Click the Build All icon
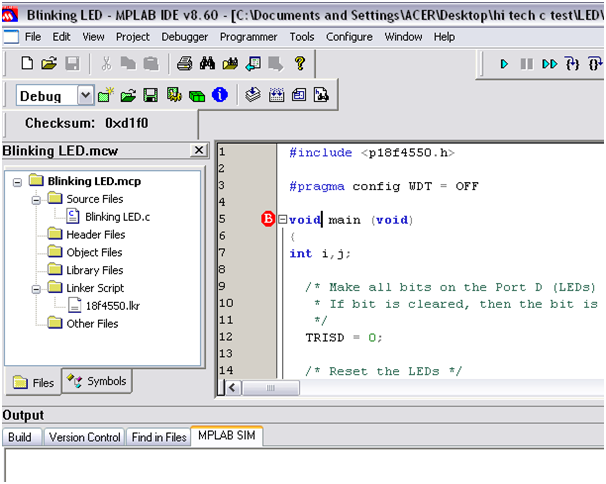Viewport: 606px width, 484px height. click(276, 95)
